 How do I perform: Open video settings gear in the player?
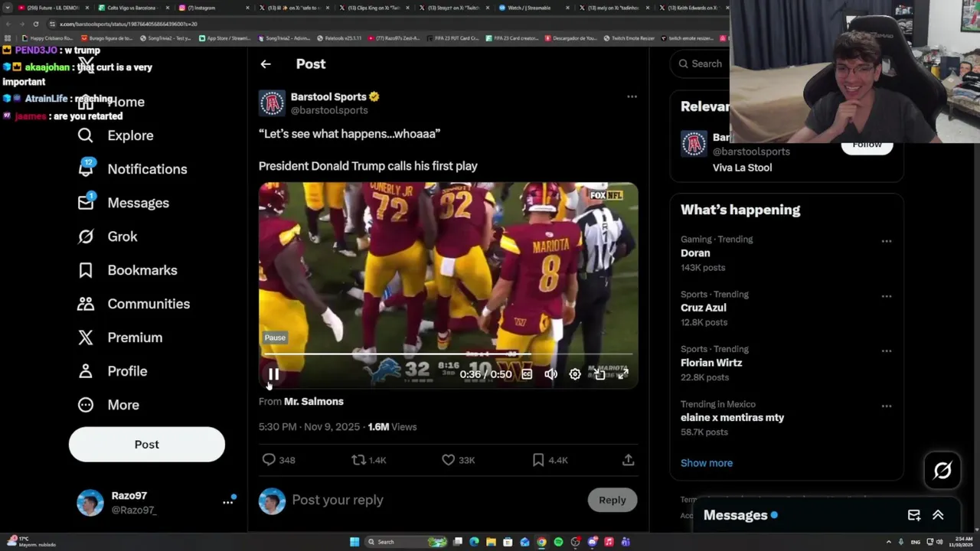coord(575,374)
